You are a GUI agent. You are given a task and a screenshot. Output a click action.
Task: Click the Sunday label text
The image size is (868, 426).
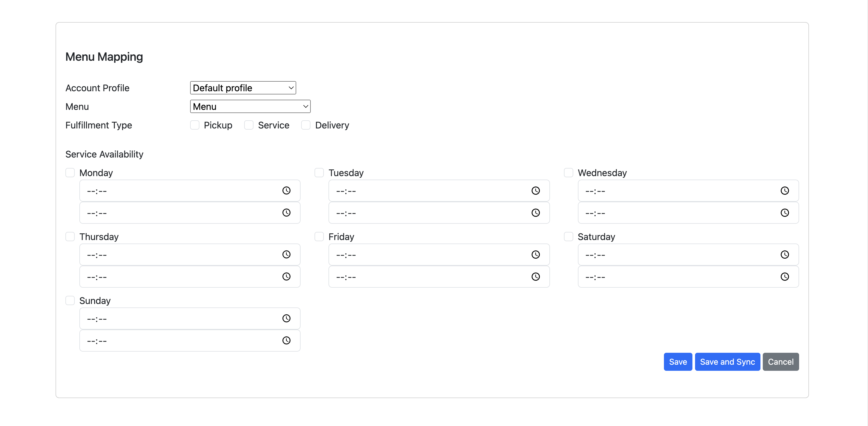95,301
